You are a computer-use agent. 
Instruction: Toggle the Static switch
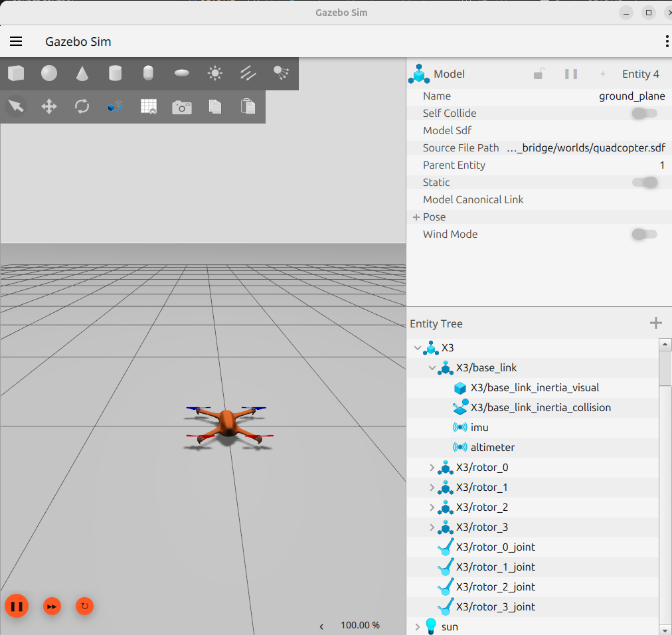pos(645,182)
